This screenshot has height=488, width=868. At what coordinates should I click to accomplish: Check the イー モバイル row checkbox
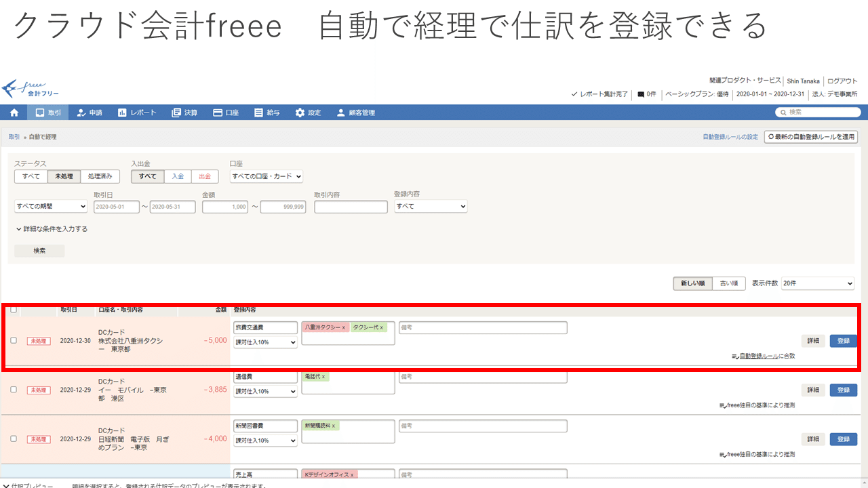(x=14, y=390)
